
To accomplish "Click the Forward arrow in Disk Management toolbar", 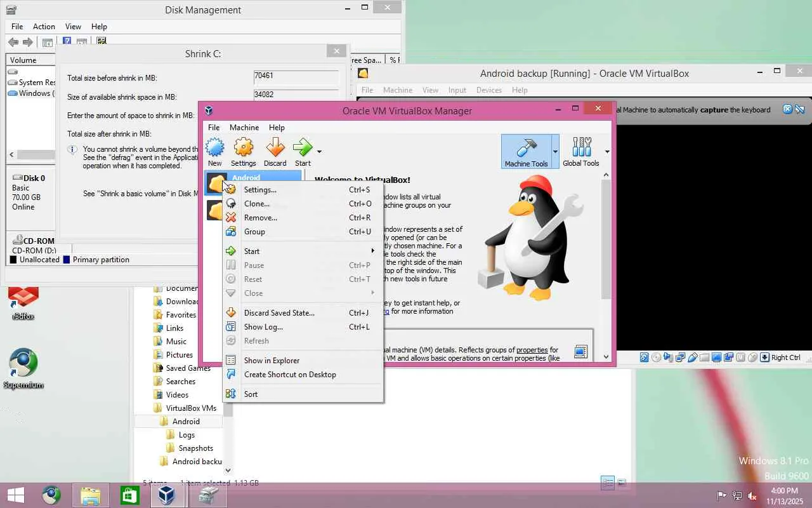I will [x=28, y=43].
